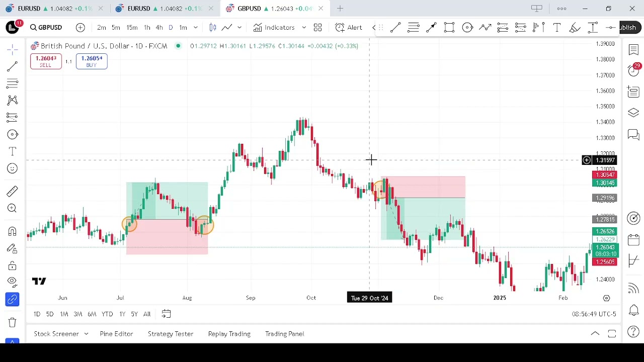Choose the candlestick chart type icon
This screenshot has width=644, height=362.
(212, 28)
